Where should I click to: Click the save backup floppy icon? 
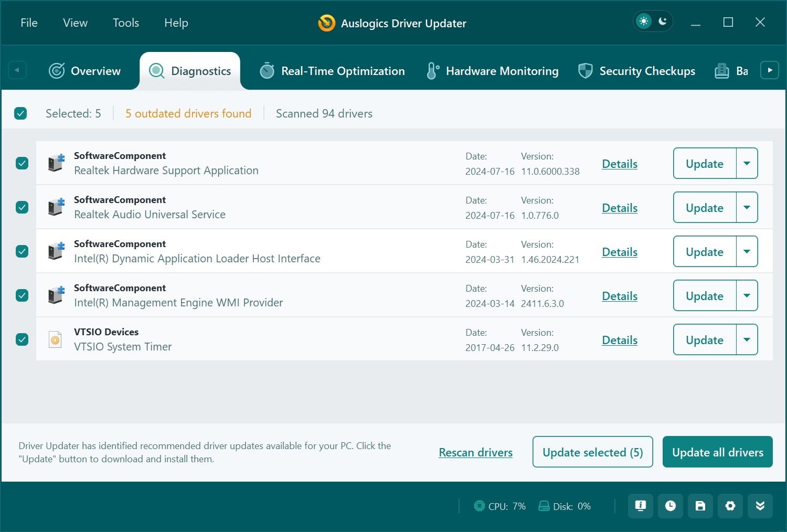[x=700, y=506]
